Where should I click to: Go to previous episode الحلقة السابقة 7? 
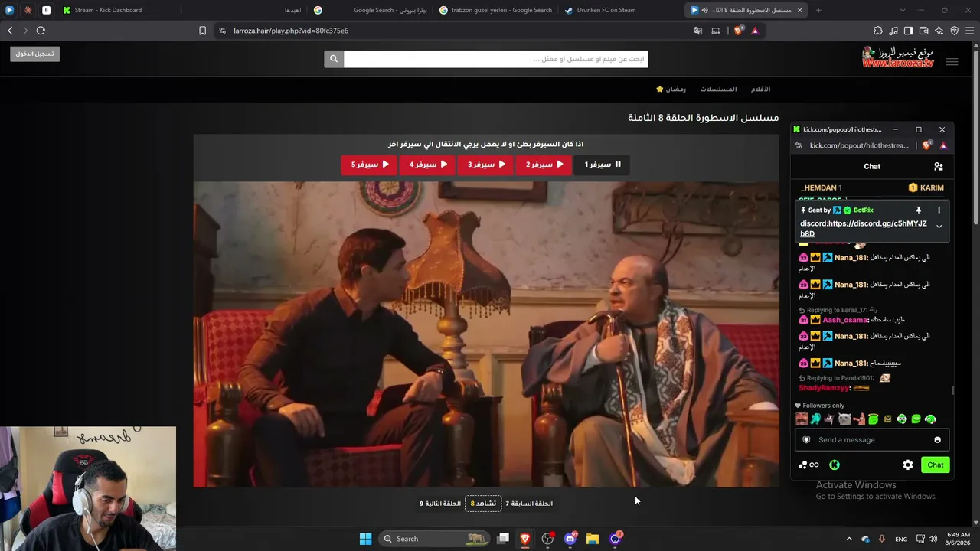(x=529, y=504)
